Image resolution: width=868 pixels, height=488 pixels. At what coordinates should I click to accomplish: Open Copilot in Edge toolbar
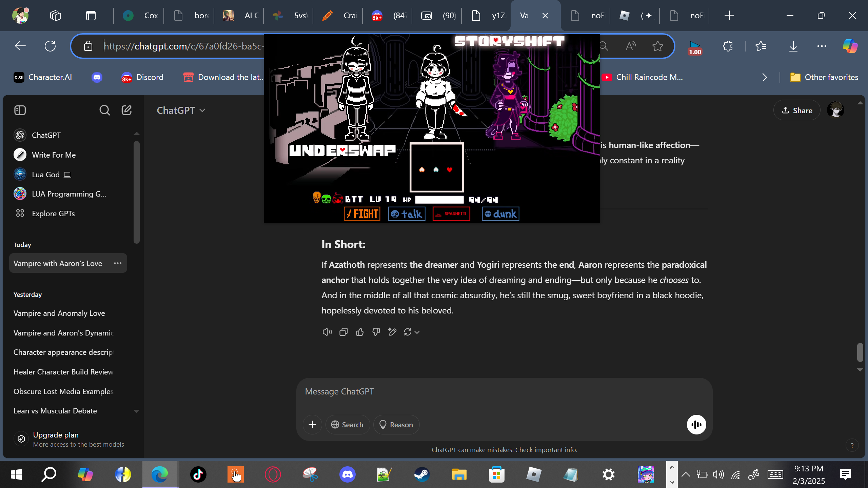[x=850, y=46]
